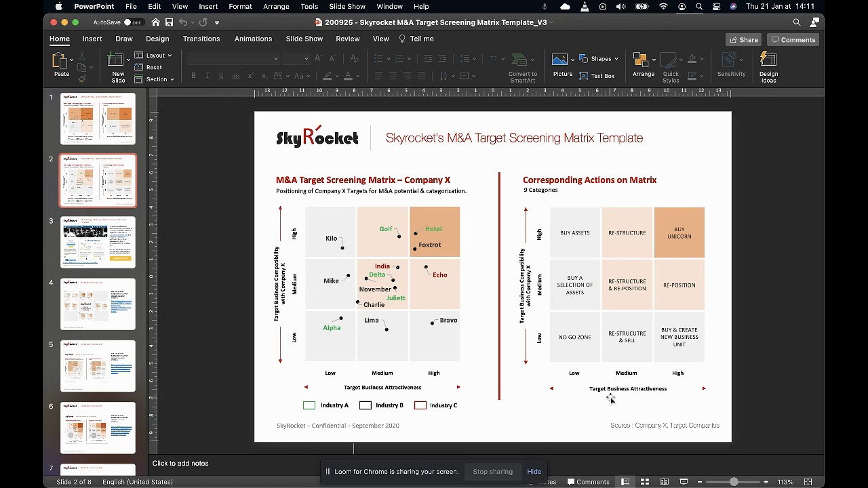Toggle Subscript formatting

(265, 76)
